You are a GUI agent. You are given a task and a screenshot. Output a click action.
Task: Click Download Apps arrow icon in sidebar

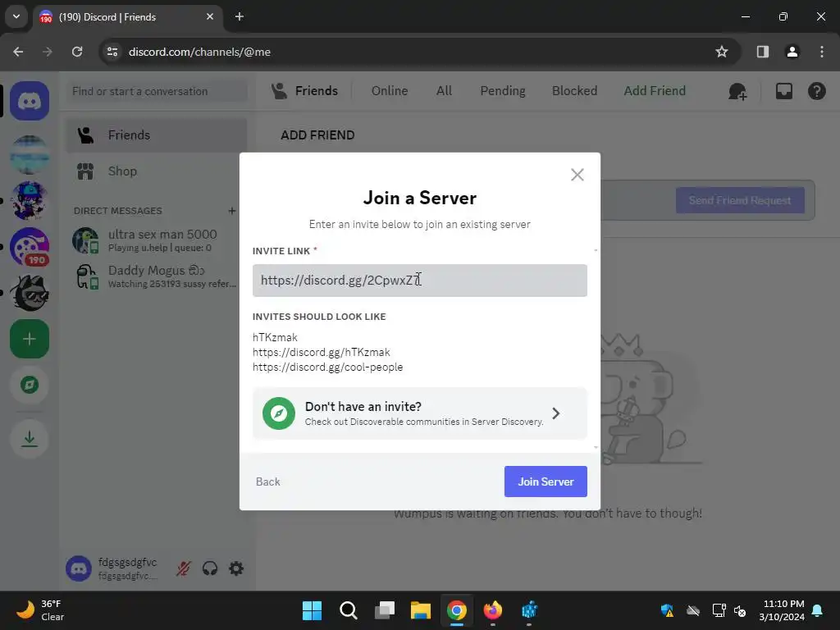[30, 440]
